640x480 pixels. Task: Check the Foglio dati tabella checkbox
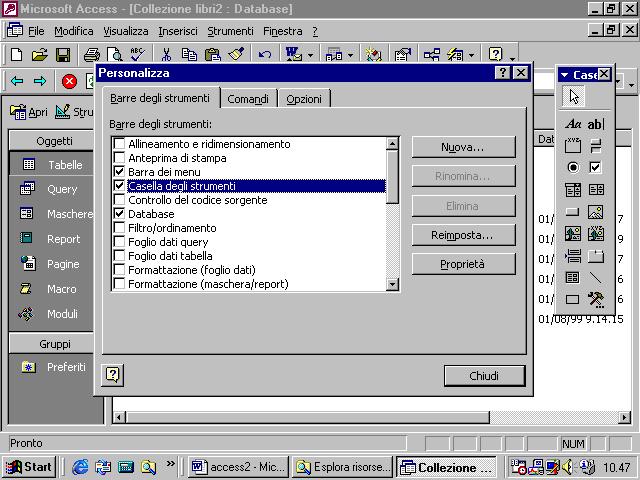coord(119,256)
